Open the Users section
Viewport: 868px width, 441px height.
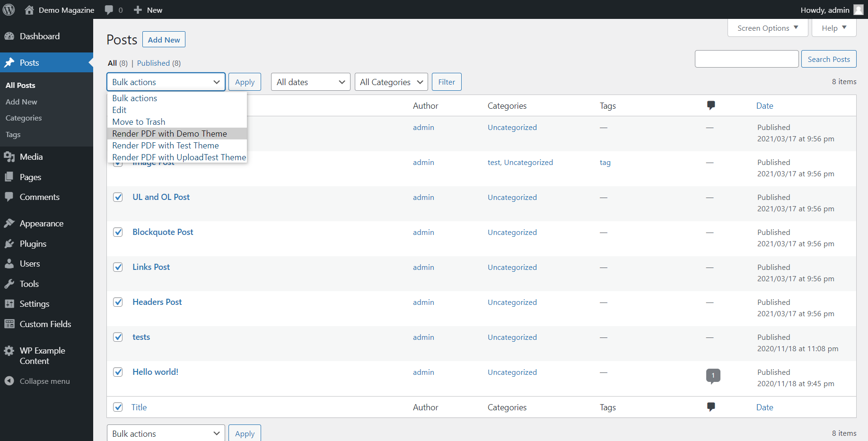point(30,263)
